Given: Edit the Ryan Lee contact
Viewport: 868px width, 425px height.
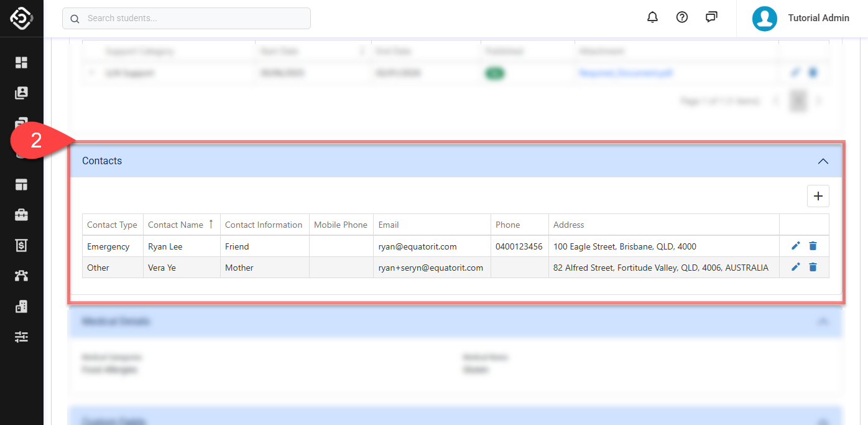Looking at the screenshot, I should point(795,246).
